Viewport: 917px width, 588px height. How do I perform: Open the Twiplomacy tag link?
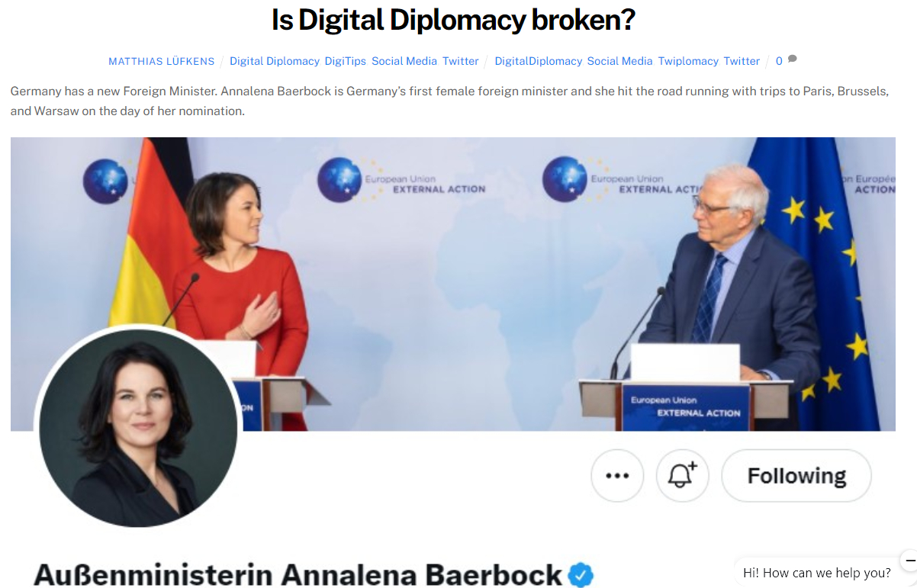tap(688, 61)
